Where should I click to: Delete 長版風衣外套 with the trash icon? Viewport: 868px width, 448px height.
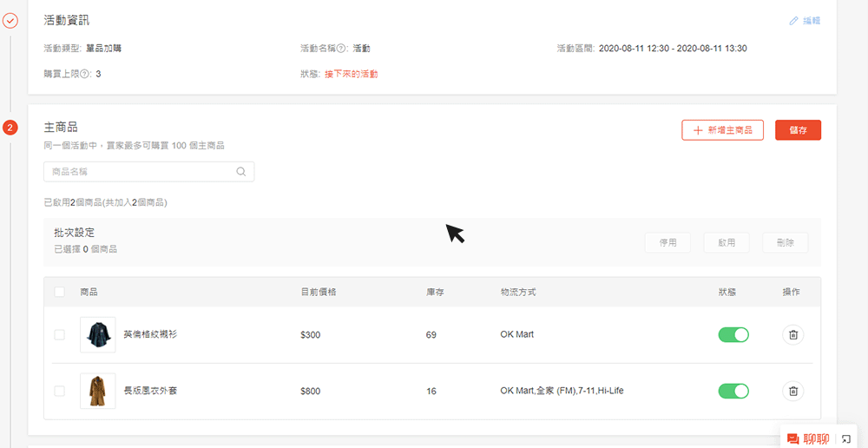coord(792,392)
